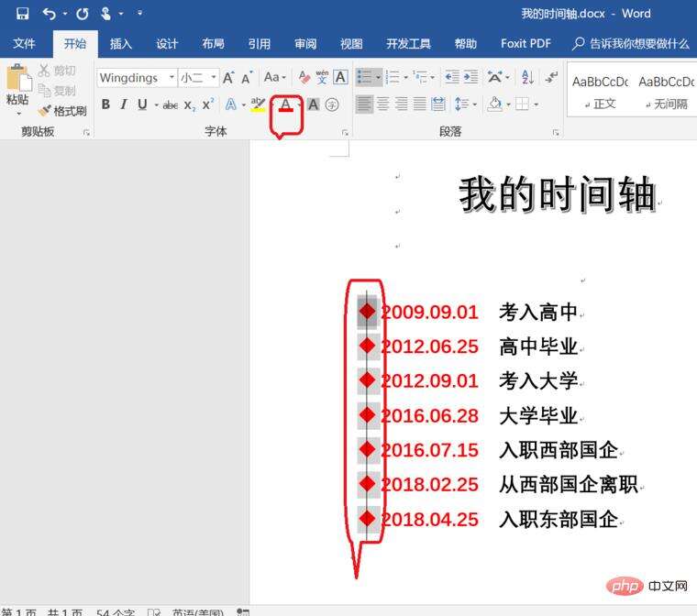Toggle italic formatting
The image size is (697, 616).
click(124, 104)
